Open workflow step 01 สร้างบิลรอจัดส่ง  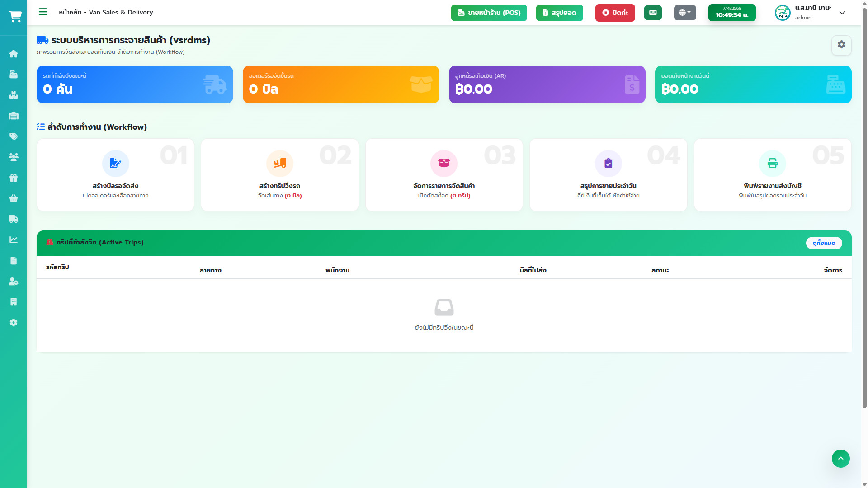pos(115,175)
